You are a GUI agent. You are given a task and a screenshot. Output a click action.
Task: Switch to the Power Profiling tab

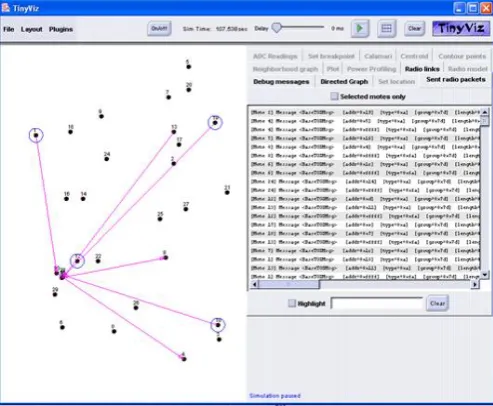point(371,69)
